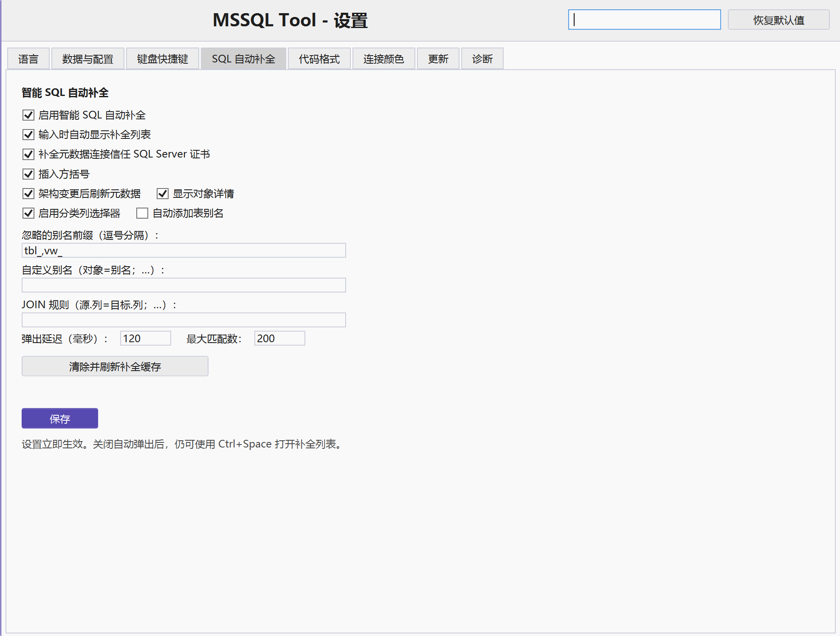Open the 语言 tab
840x636 pixels.
point(28,59)
